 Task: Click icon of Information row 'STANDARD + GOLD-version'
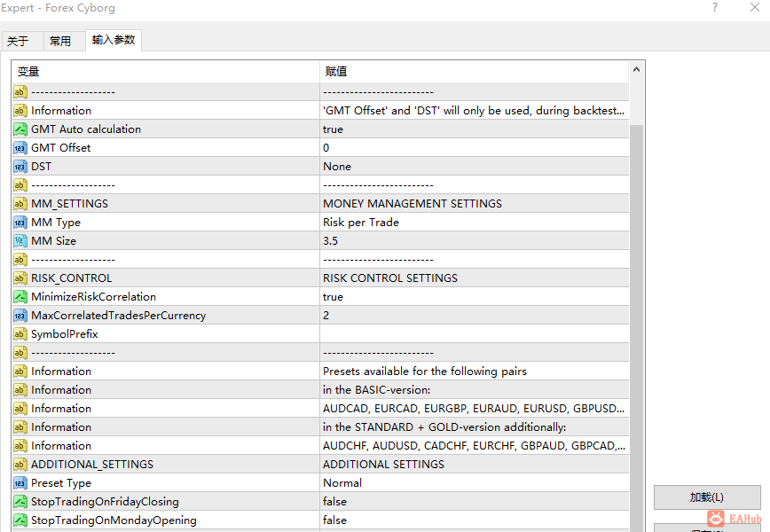coord(20,427)
